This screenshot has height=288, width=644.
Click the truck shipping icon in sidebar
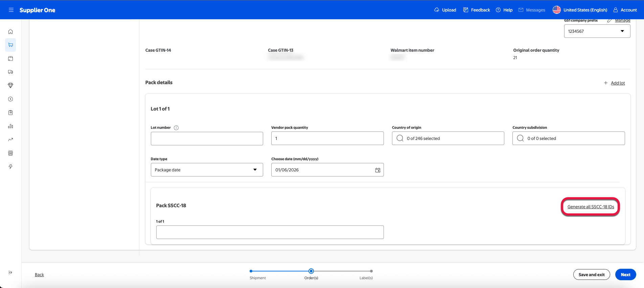click(x=10, y=72)
